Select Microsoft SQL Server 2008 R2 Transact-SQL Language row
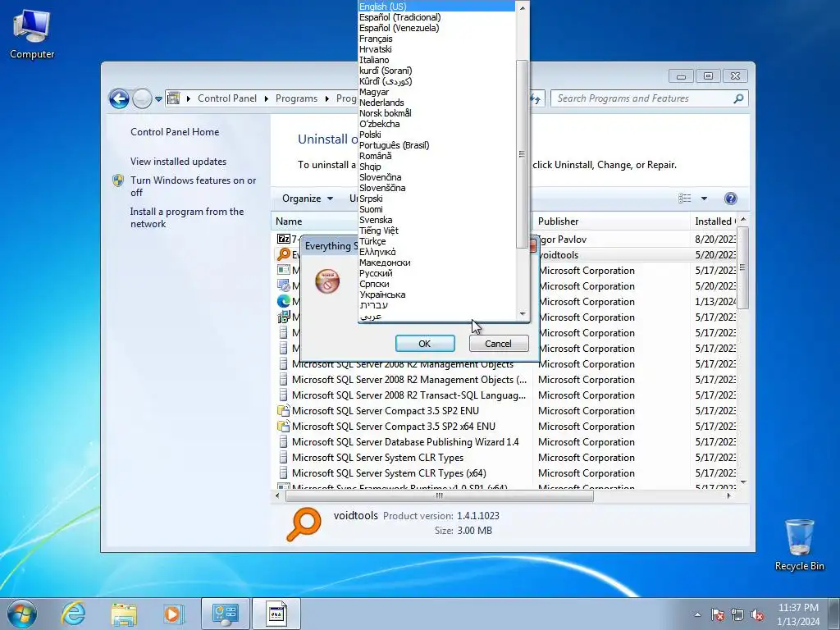 point(409,395)
